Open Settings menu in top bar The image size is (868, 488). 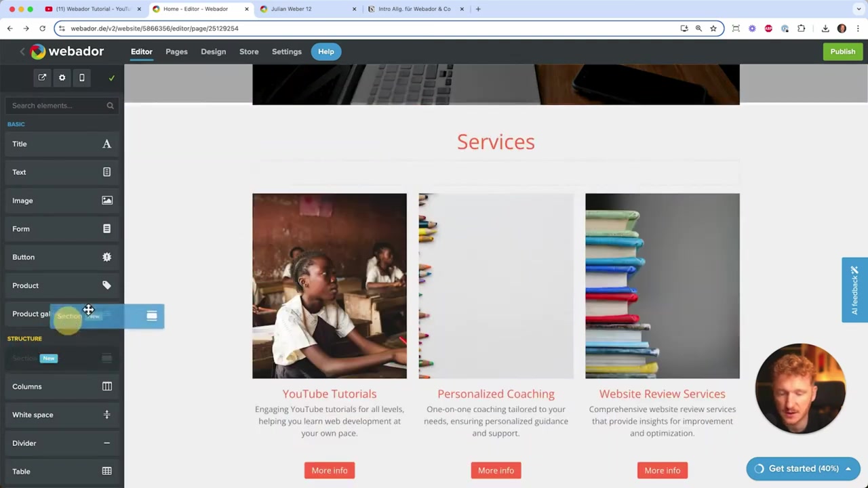(x=287, y=52)
